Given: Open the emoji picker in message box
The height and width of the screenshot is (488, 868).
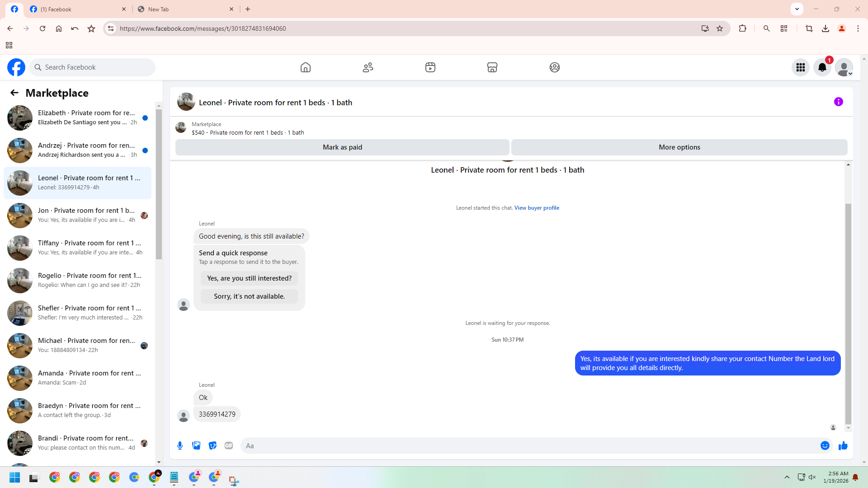Looking at the screenshot, I should coord(825,446).
